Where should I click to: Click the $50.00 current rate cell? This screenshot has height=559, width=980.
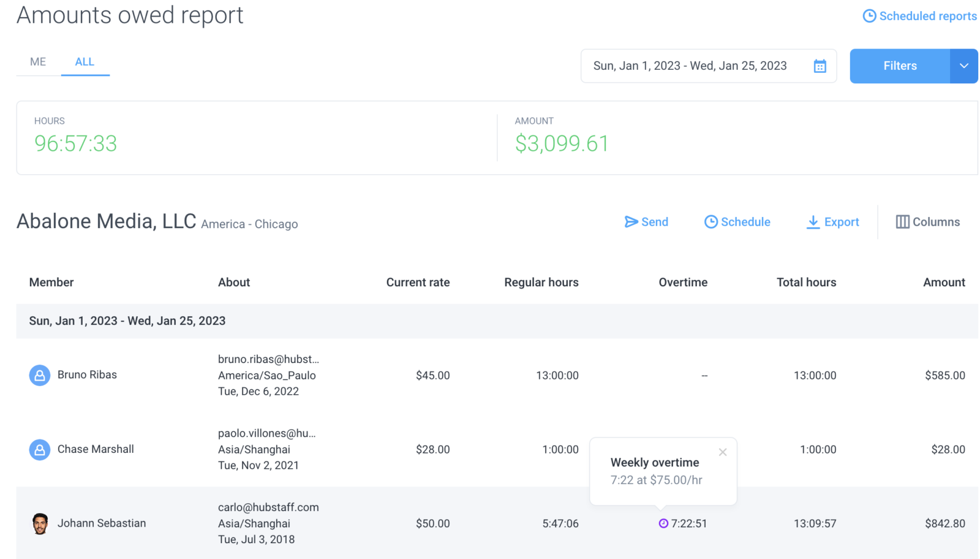pyautogui.click(x=432, y=524)
